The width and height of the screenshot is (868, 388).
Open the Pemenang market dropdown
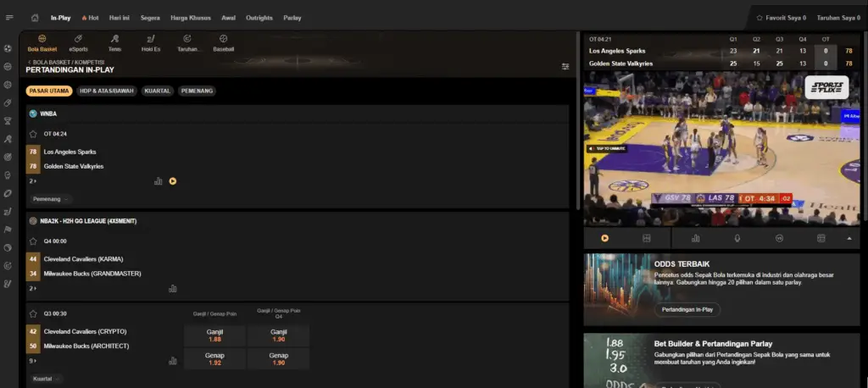(x=50, y=199)
